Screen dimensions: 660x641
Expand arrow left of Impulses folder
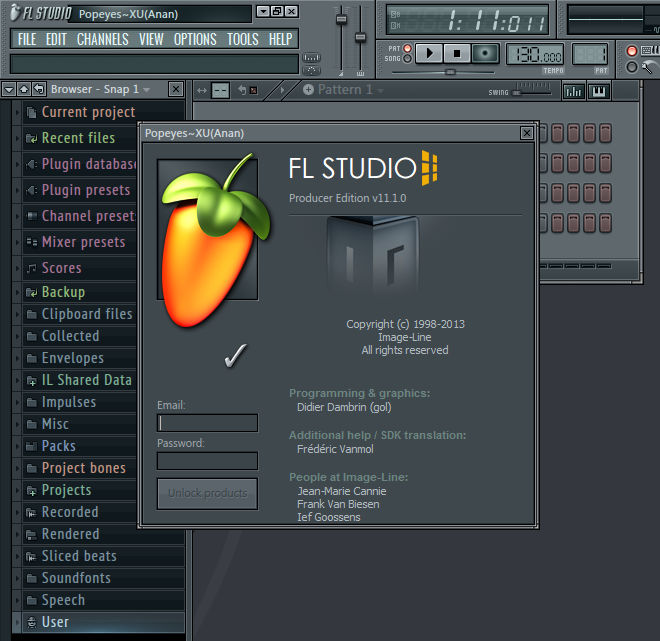pos(17,402)
